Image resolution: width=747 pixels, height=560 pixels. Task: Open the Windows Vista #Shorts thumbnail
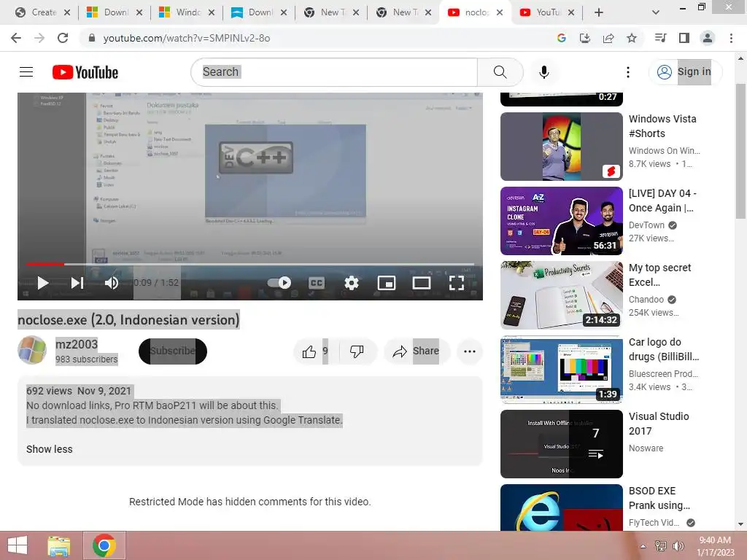[561, 146]
